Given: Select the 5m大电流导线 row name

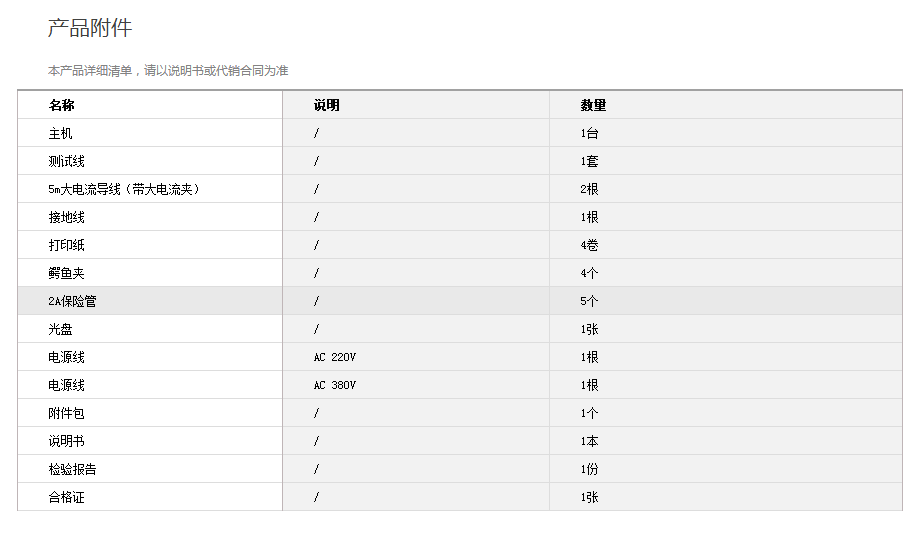Looking at the screenshot, I should [x=124, y=189].
